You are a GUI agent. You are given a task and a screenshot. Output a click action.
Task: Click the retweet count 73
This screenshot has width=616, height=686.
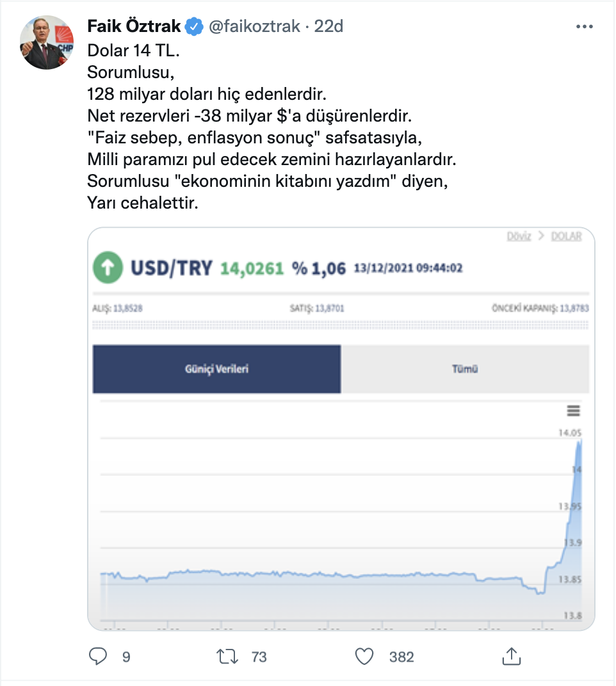(259, 657)
